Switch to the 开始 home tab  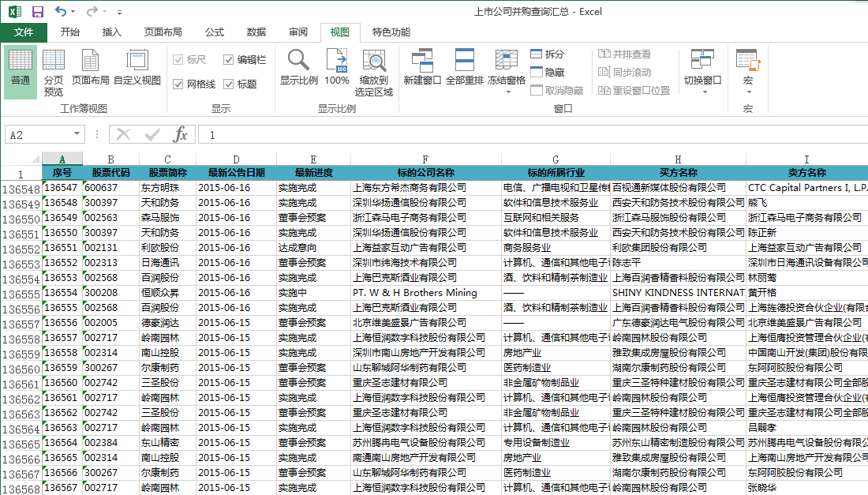pos(69,32)
